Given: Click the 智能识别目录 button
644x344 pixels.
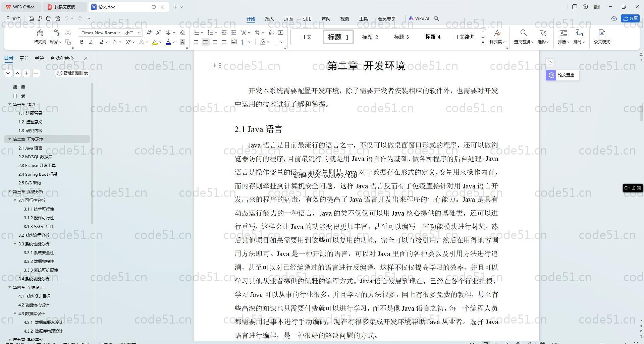Looking at the screenshot, I should coord(72,73).
